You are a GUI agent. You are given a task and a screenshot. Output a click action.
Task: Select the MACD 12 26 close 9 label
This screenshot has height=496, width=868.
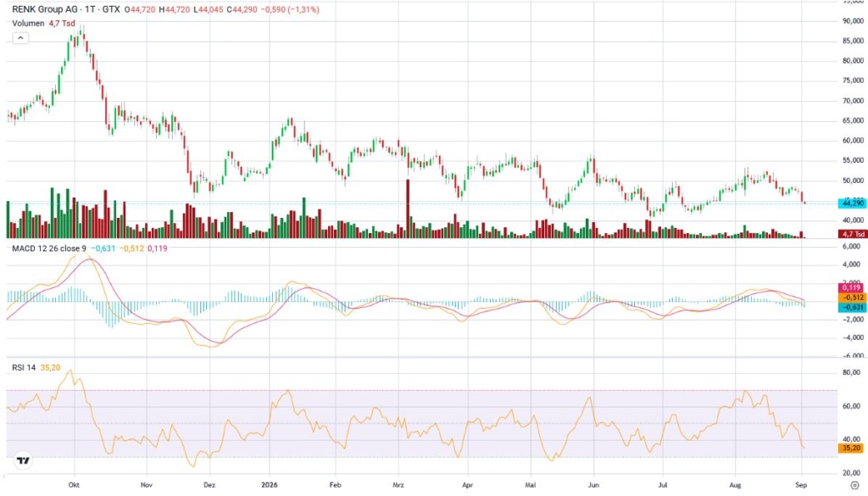(49, 248)
